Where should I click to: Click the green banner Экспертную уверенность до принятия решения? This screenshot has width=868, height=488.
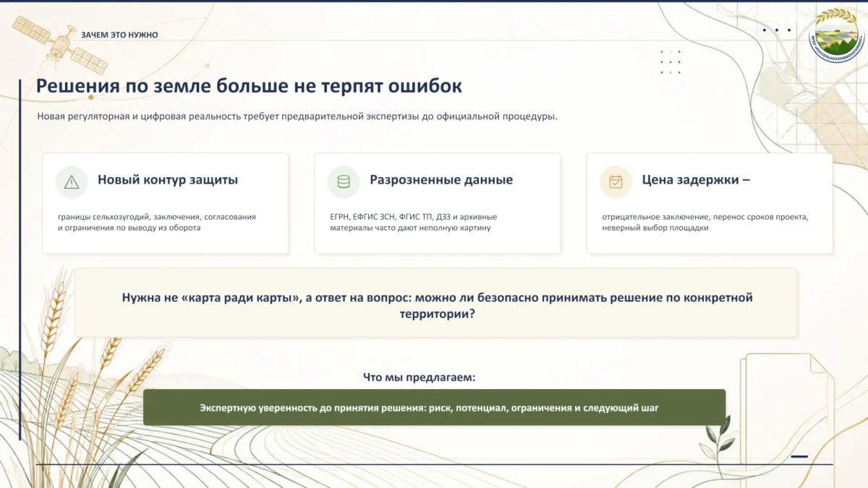[434, 408]
